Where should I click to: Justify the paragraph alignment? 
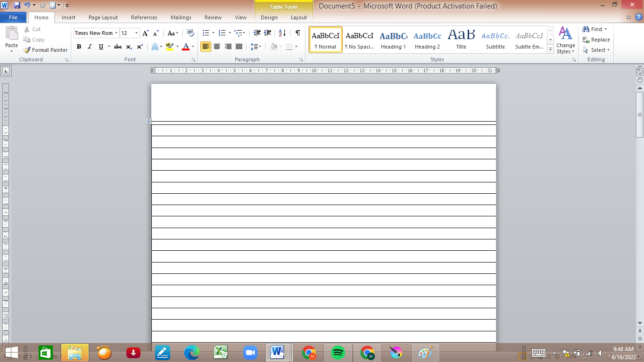(x=239, y=47)
